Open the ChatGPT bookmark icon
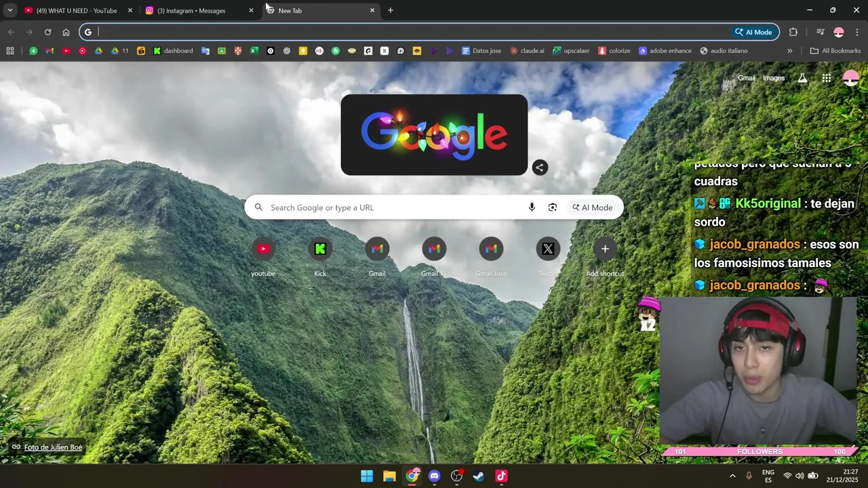The height and width of the screenshot is (488, 868). [x=287, y=51]
